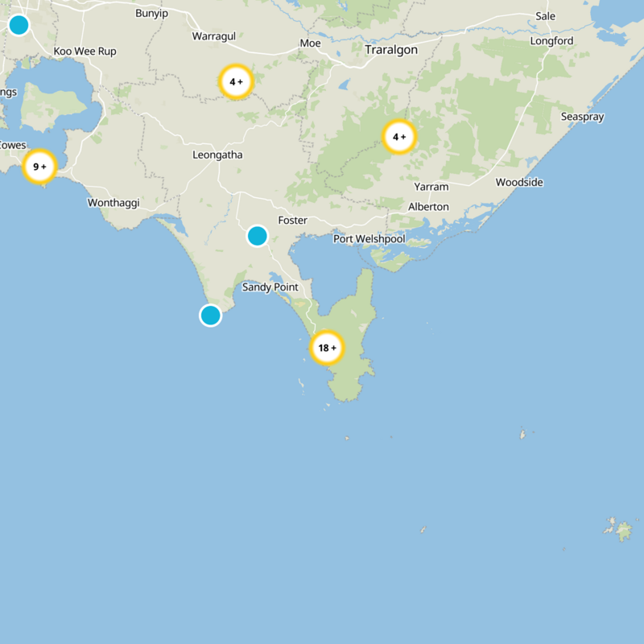
Task: Select the blue marker near Sandy Point coast
Action: 211,317
